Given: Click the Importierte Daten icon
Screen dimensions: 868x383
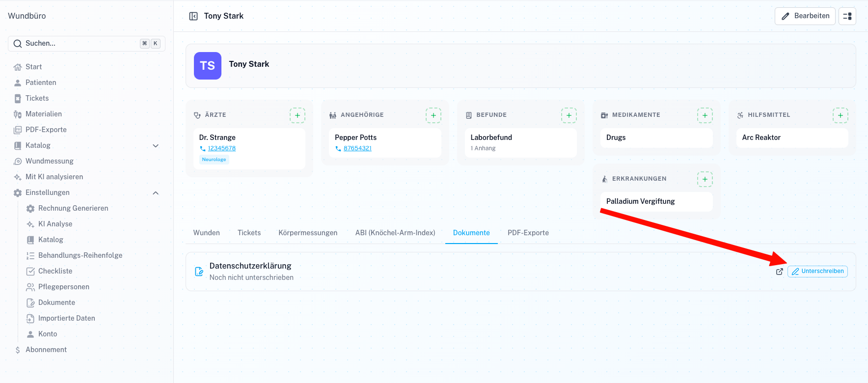Looking at the screenshot, I should tap(30, 319).
